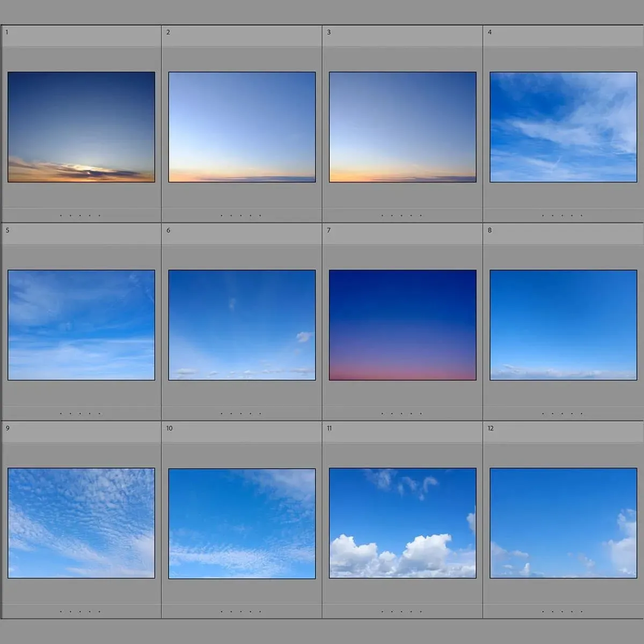Pick the sky photo in cell 6

click(242, 325)
